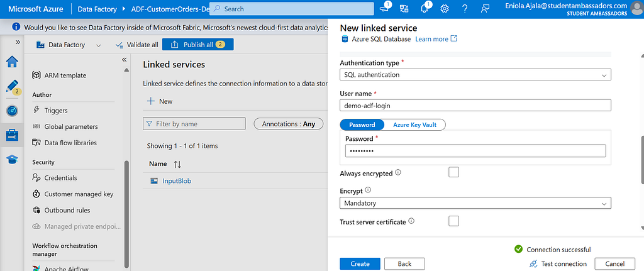The width and height of the screenshot is (644, 271).
Task: Open the Encrypt dropdown set to Mandatory
Action: pos(475,203)
